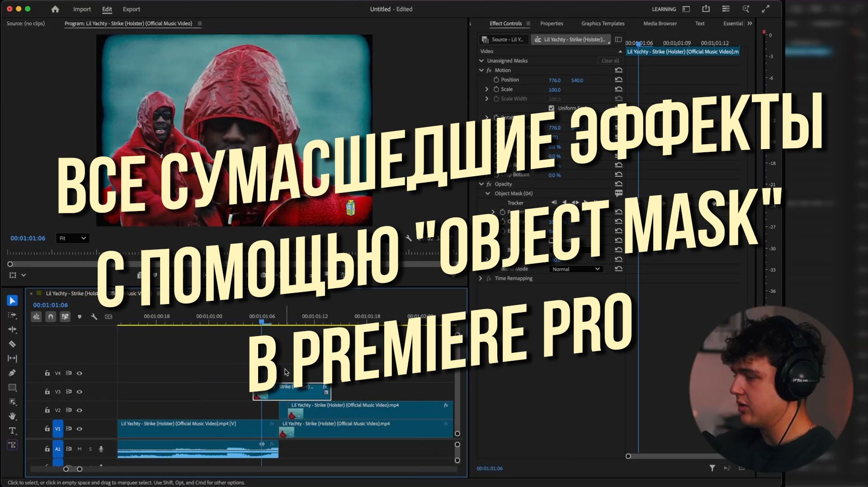
Task: Select the Selection tool in the timeline toolbar
Action: 13,300
